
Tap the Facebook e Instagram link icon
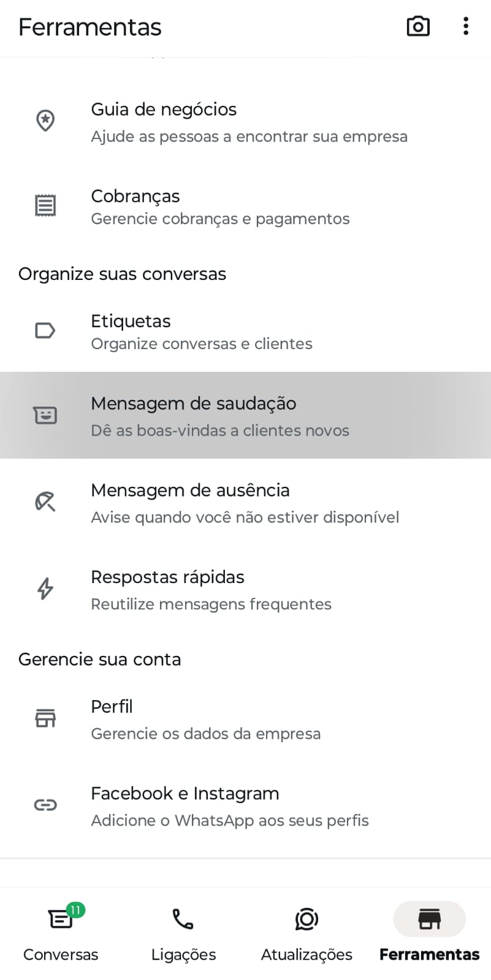tap(45, 805)
